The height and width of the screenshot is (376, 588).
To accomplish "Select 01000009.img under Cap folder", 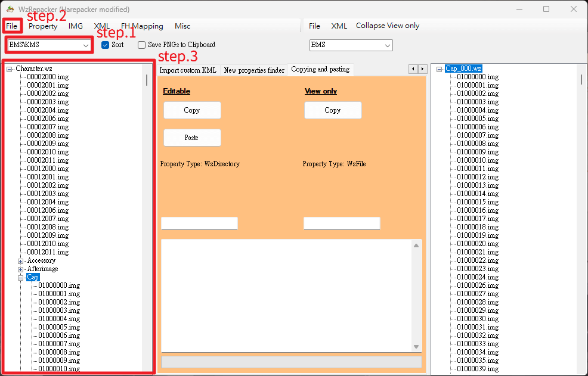I will 59,361.
